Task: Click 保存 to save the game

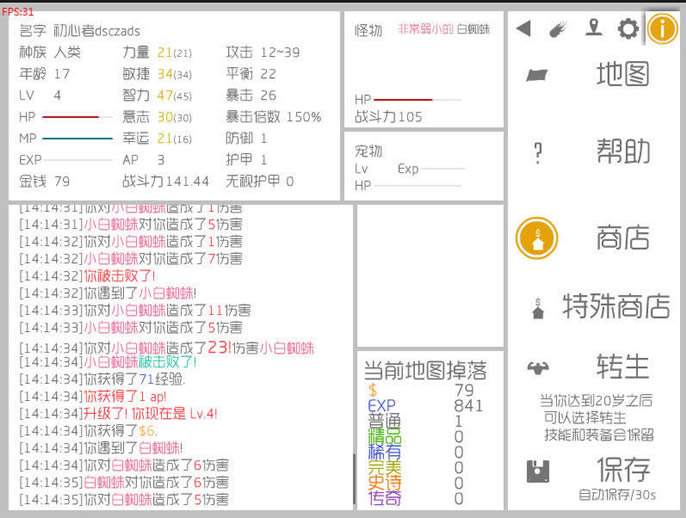Action: click(x=623, y=469)
